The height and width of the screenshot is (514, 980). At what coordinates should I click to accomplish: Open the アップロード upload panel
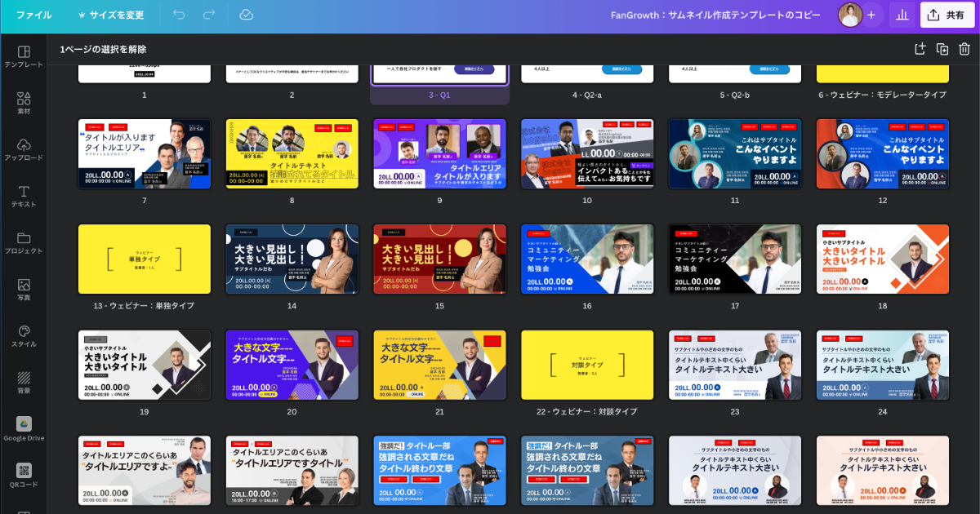[x=24, y=149]
